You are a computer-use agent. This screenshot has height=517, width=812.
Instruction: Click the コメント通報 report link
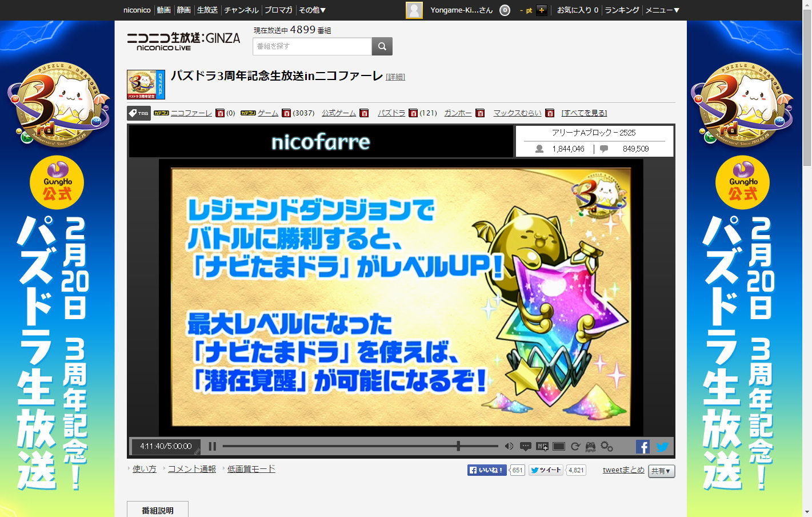click(x=192, y=469)
